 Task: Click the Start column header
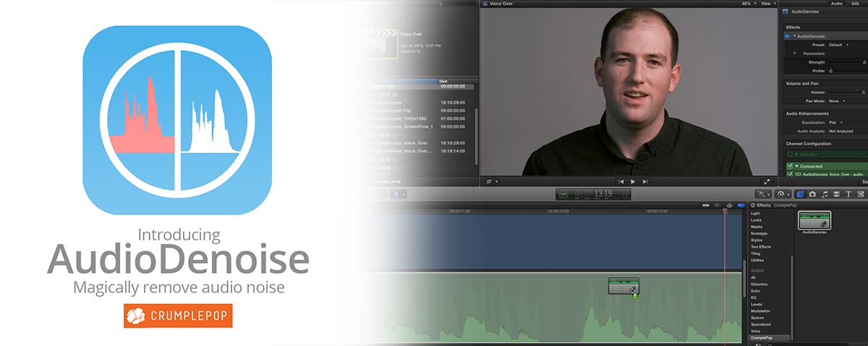tap(444, 81)
